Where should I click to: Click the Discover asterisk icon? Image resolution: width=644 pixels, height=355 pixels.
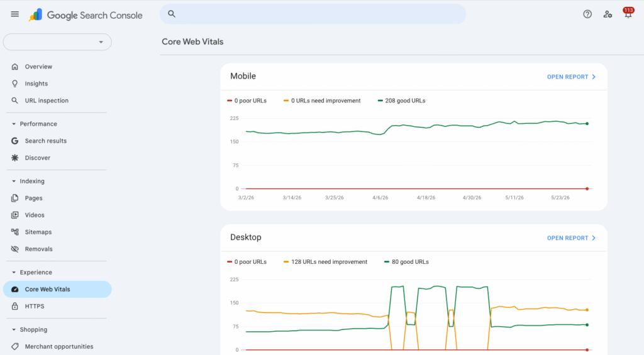tap(15, 158)
